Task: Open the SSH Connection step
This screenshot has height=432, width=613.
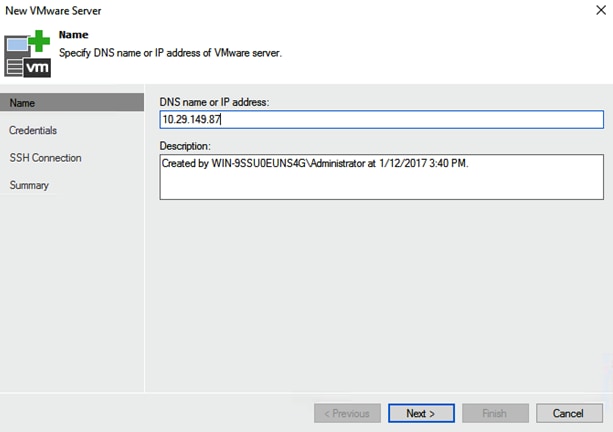Action: 45,158
